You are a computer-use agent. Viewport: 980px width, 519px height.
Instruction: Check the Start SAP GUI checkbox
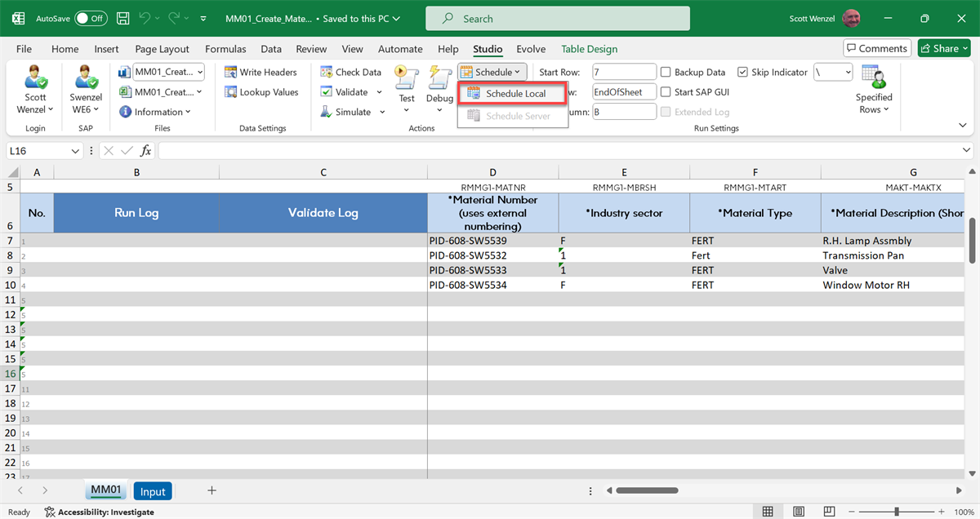tap(666, 92)
